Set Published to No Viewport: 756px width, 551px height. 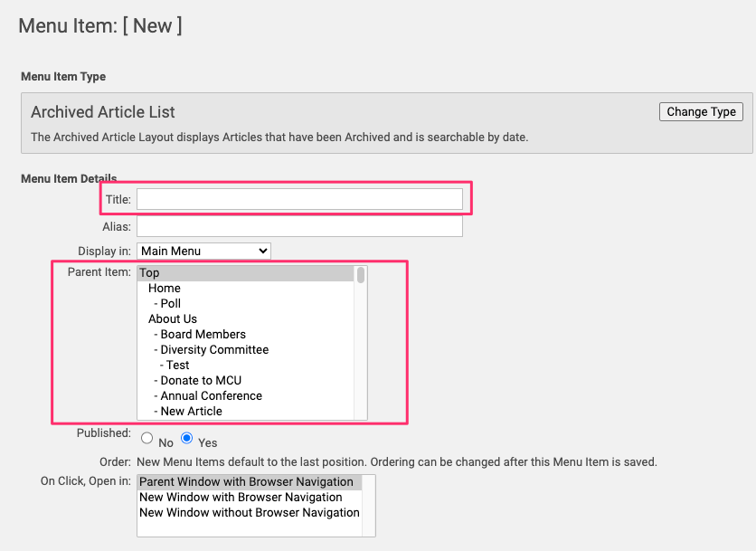pyautogui.click(x=147, y=439)
